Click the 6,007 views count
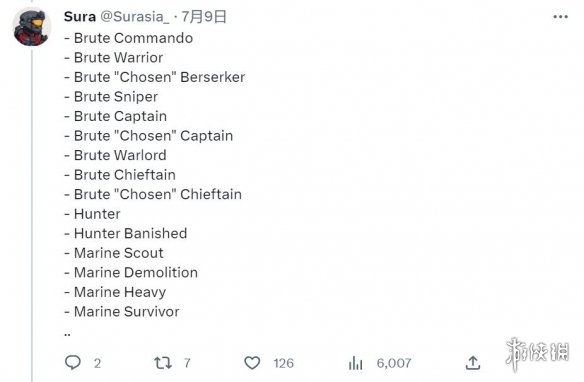This screenshot has height=382, width=584. pos(394,363)
